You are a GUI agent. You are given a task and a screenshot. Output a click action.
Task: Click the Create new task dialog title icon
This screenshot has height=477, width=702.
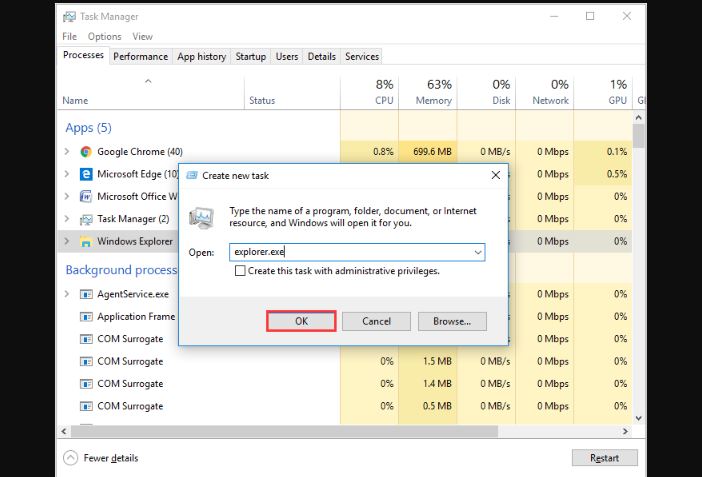pyautogui.click(x=192, y=175)
